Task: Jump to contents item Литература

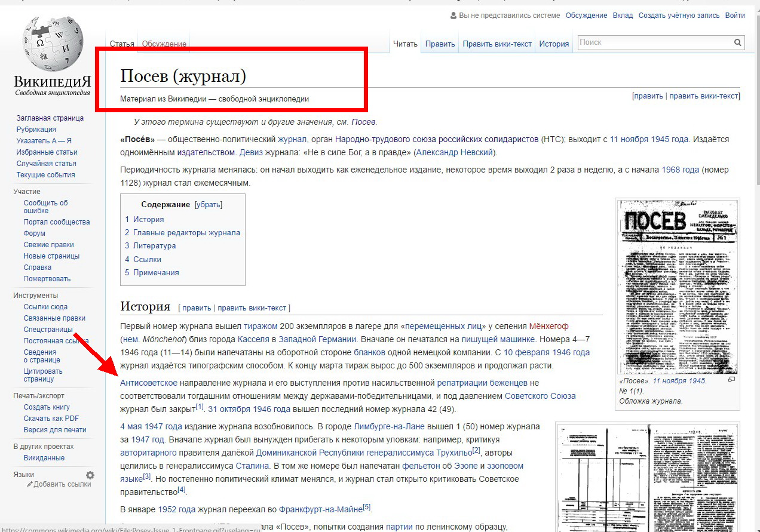Action: point(151,246)
